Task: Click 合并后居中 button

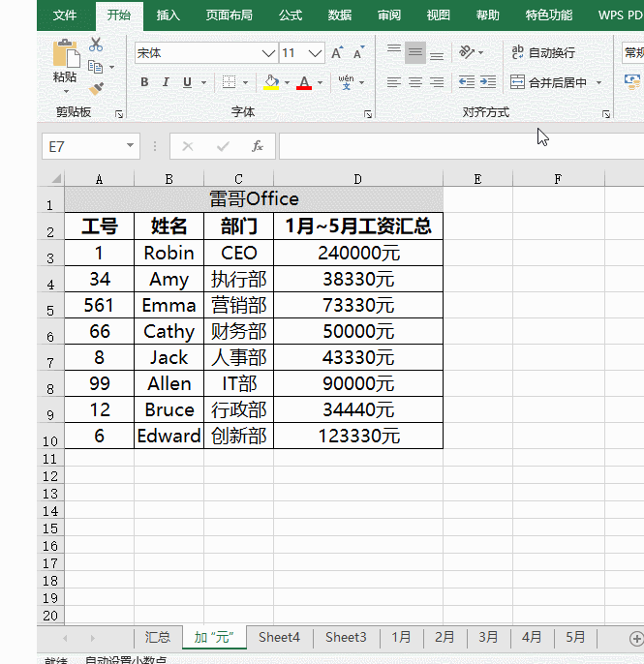Action: (549, 82)
